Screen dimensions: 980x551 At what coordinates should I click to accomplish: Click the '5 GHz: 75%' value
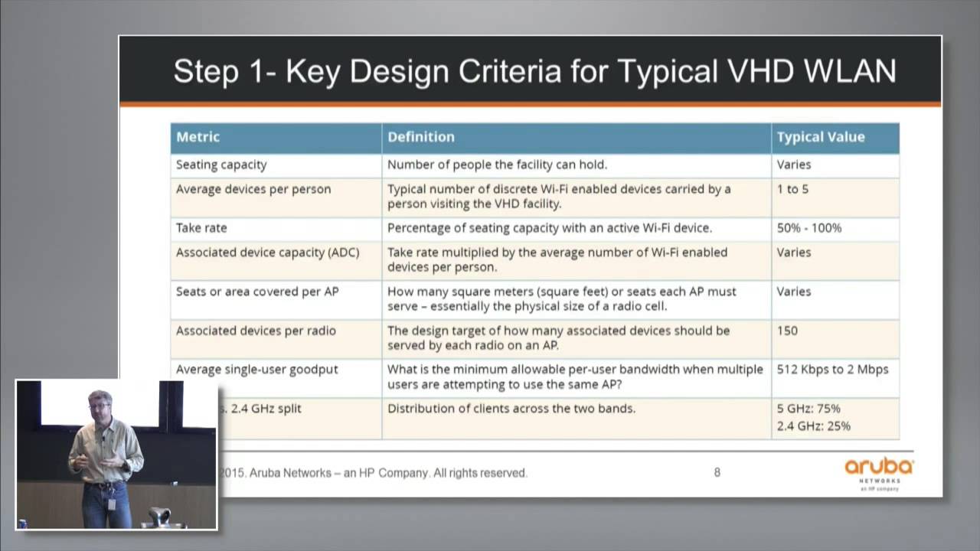pyautogui.click(x=808, y=409)
